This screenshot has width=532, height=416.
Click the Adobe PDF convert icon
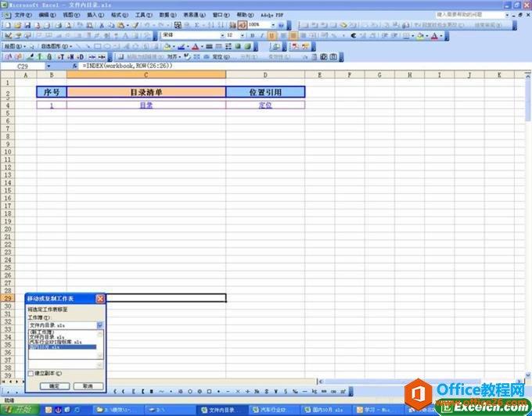click(x=296, y=46)
